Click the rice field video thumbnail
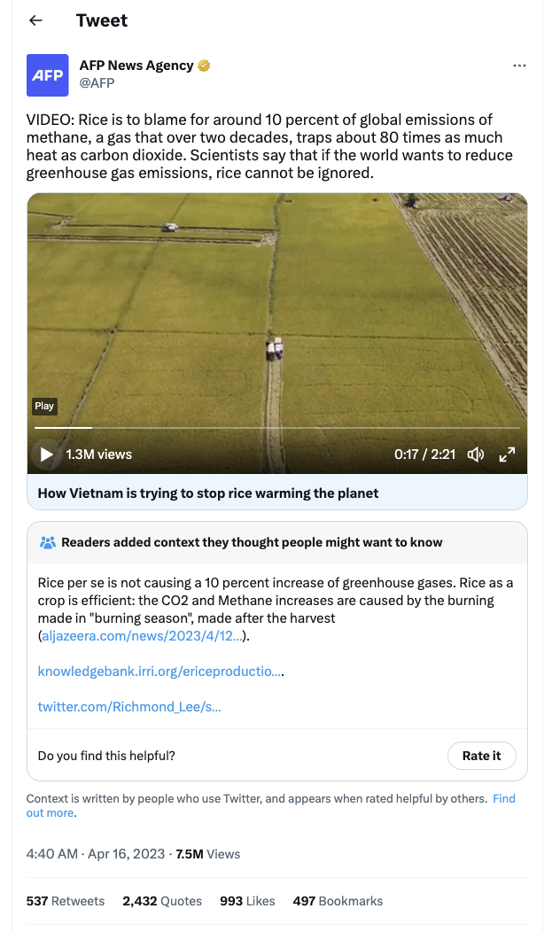Screen dimensions: 560x932 pyautogui.click(x=277, y=309)
